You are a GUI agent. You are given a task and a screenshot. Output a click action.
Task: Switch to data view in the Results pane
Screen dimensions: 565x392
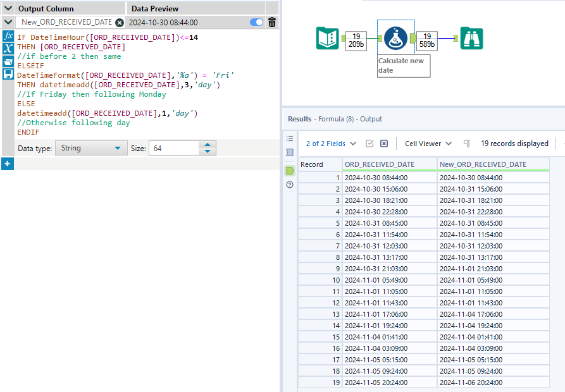point(290,170)
